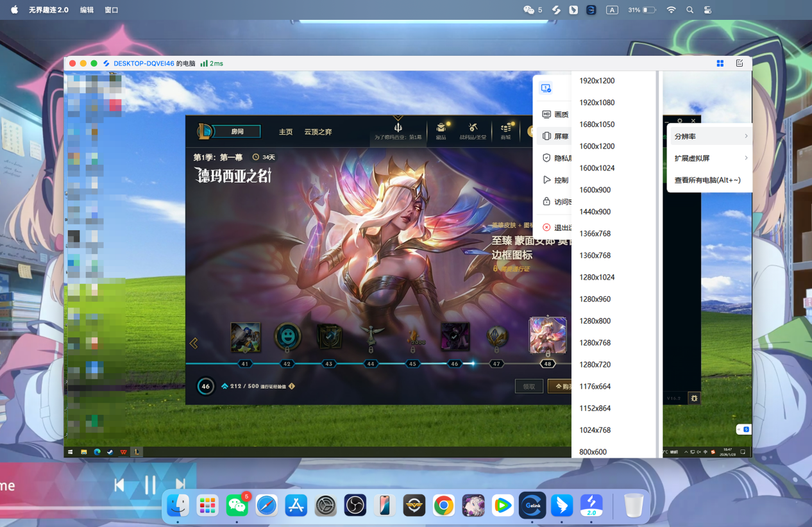Open the 窗口 menu in menu bar
Screen dimensions: 812x527
pyautogui.click(x=112, y=10)
